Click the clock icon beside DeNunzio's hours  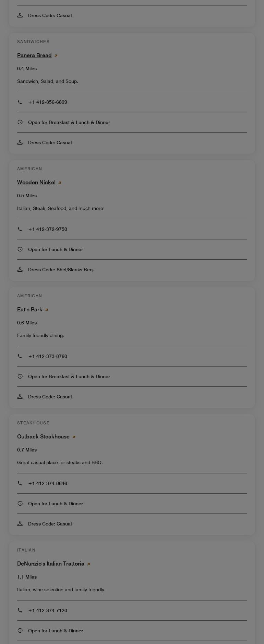[x=20, y=630]
